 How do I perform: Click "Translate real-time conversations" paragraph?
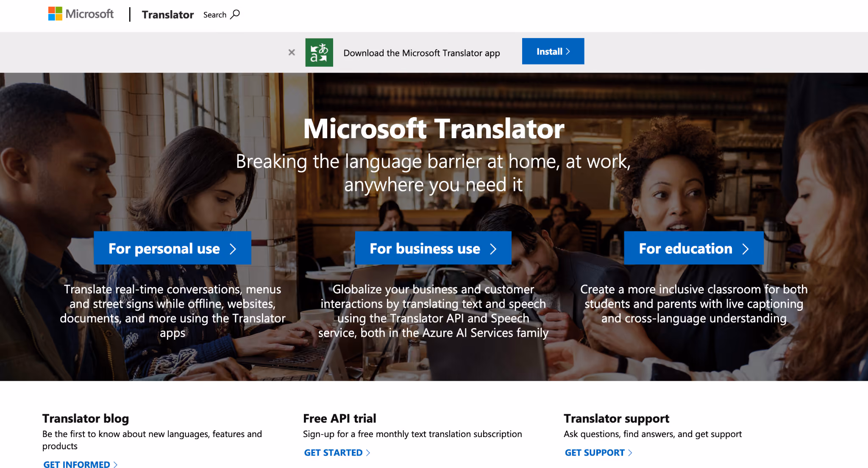[x=172, y=311]
